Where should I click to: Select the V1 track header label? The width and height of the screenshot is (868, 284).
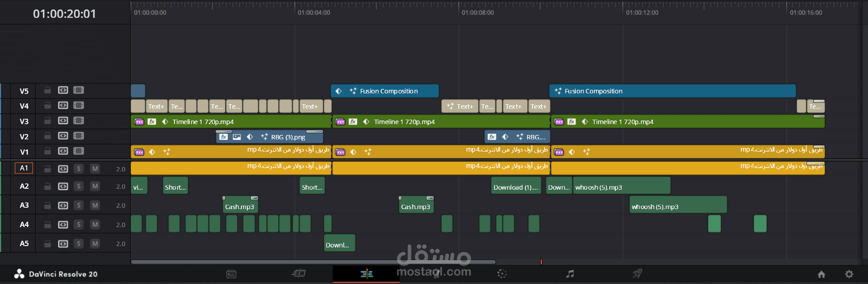click(x=24, y=152)
